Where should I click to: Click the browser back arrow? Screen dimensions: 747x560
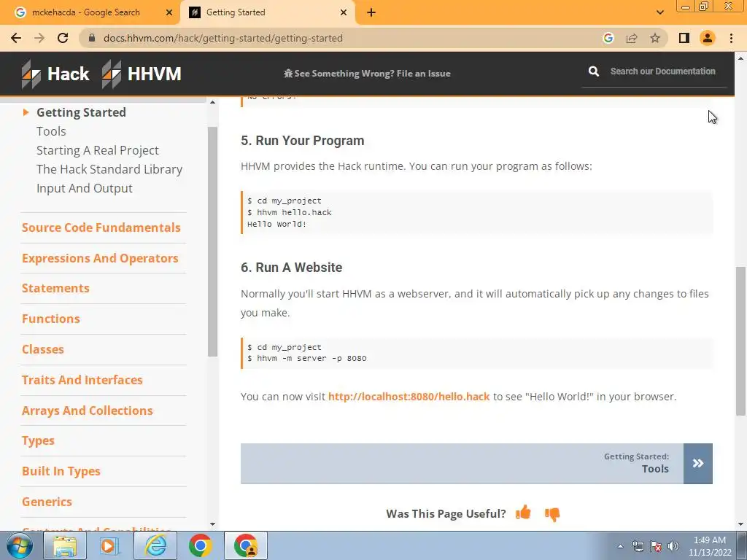pyautogui.click(x=16, y=38)
